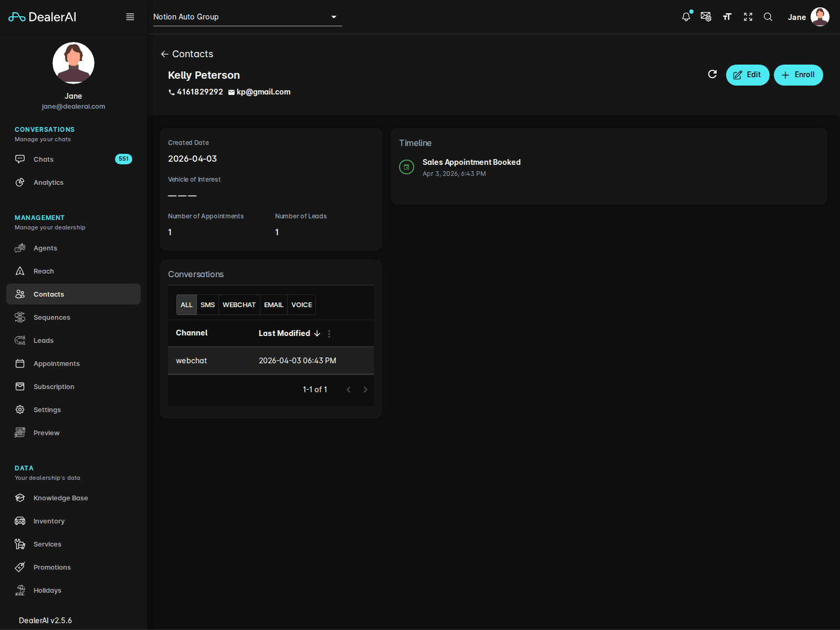The width and height of the screenshot is (840, 630).
Task: Open search with magnifier icon
Action: [x=768, y=17]
